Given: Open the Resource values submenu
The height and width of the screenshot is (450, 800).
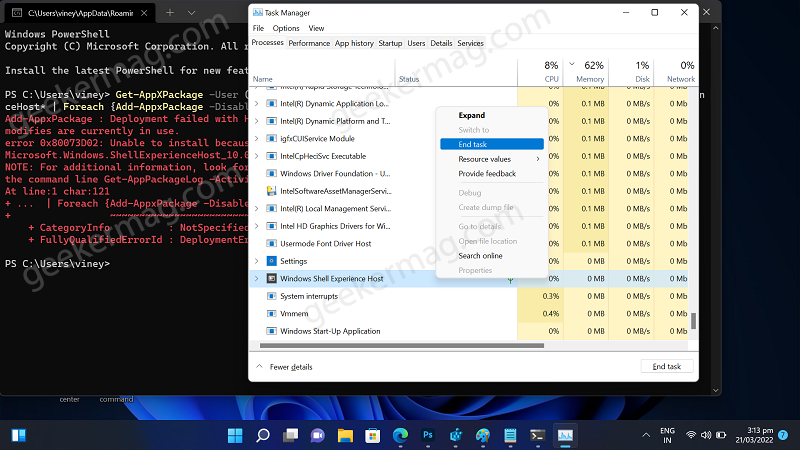Looking at the screenshot, I should (492, 159).
